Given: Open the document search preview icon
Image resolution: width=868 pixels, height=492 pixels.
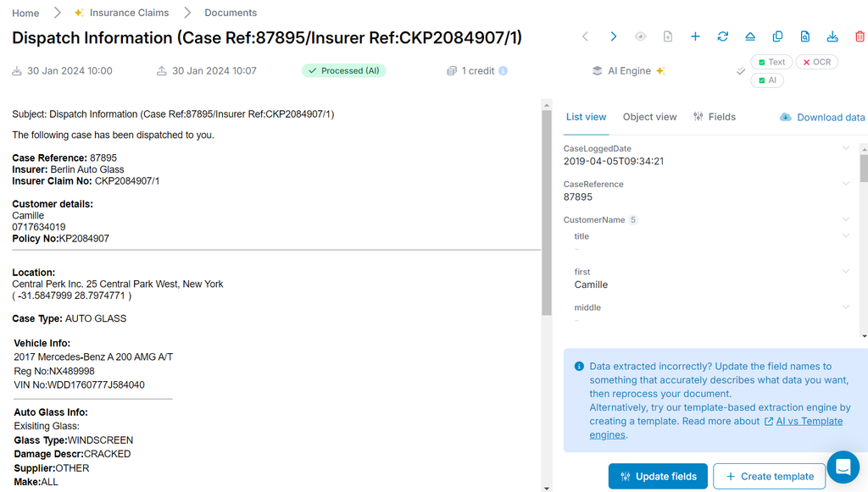Looking at the screenshot, I should (x=804, y=36).
